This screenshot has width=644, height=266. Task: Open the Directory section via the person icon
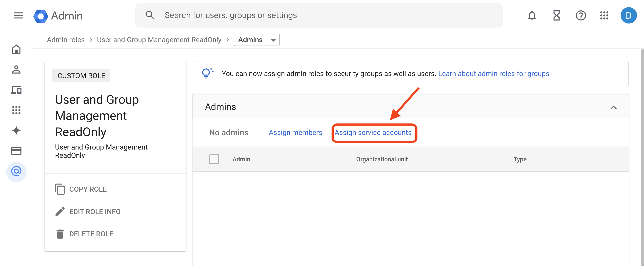(16, 70)
